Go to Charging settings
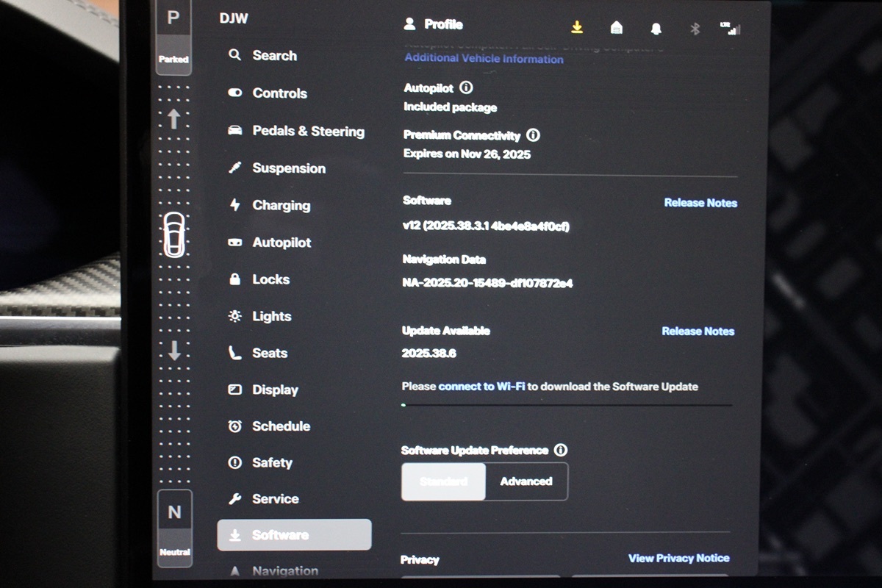 [x=281, y=205]
